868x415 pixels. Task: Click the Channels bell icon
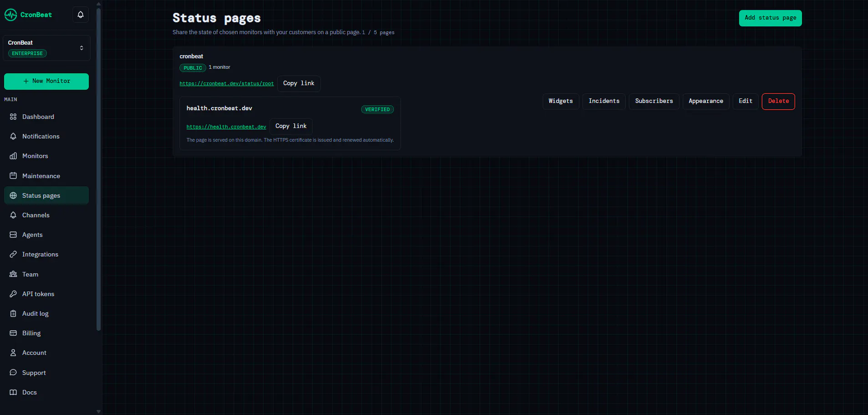13,215
